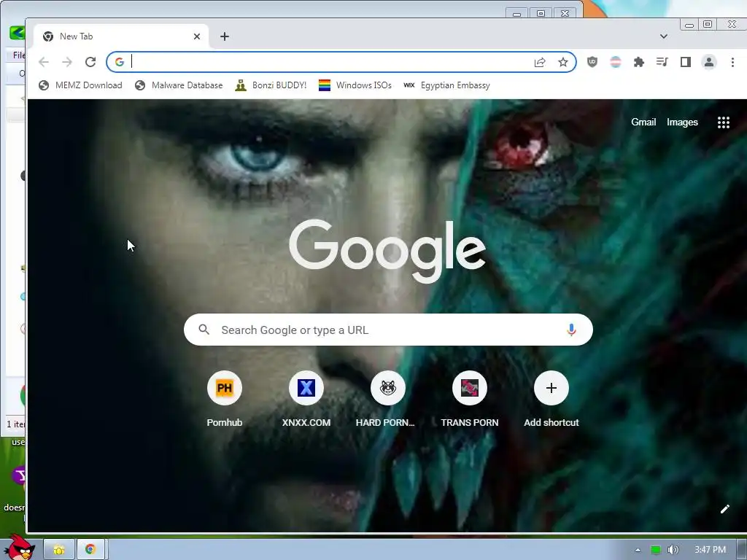The image size is (747, 560).
Task: Show hidden tray icons arrow
Action: 638,550
